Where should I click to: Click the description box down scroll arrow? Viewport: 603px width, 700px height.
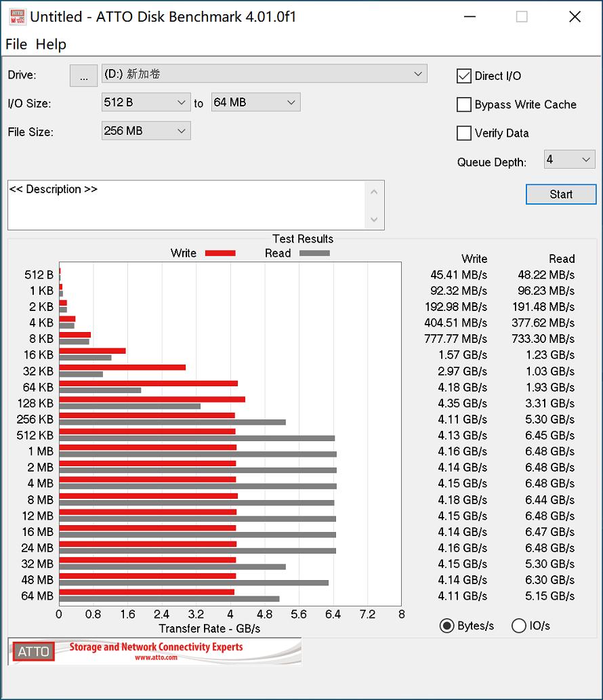click(374, 220)
